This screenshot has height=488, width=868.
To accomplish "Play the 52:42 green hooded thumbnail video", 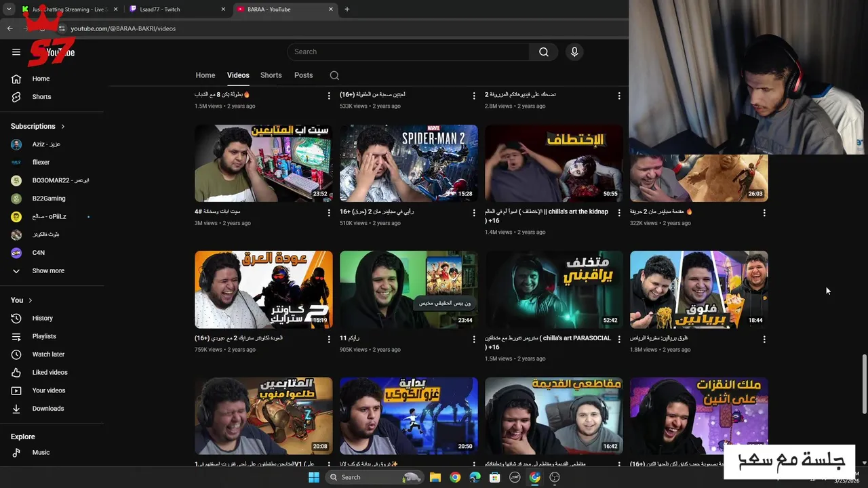I will (x=554, y=289).
